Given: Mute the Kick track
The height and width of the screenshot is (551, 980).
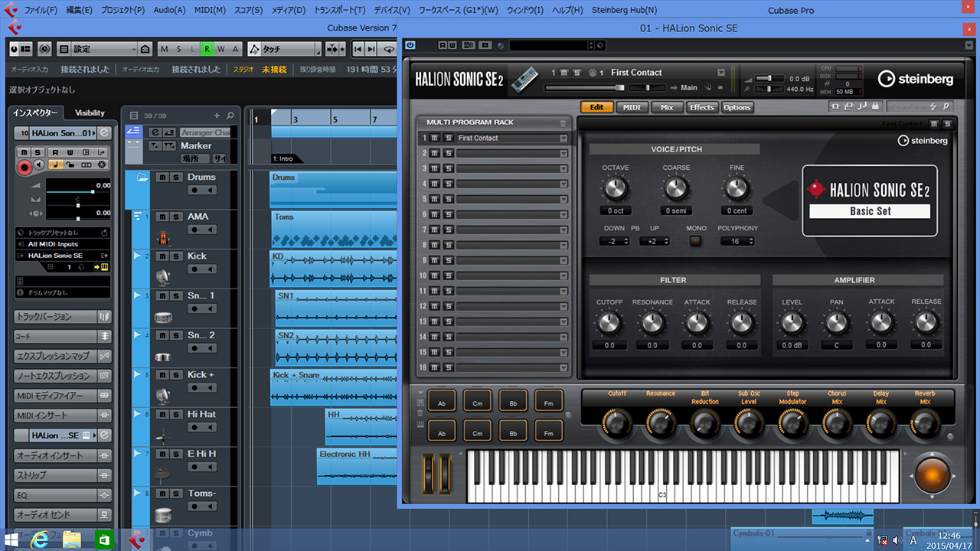Looking at the screenshot, I should [x=162, y=257].
